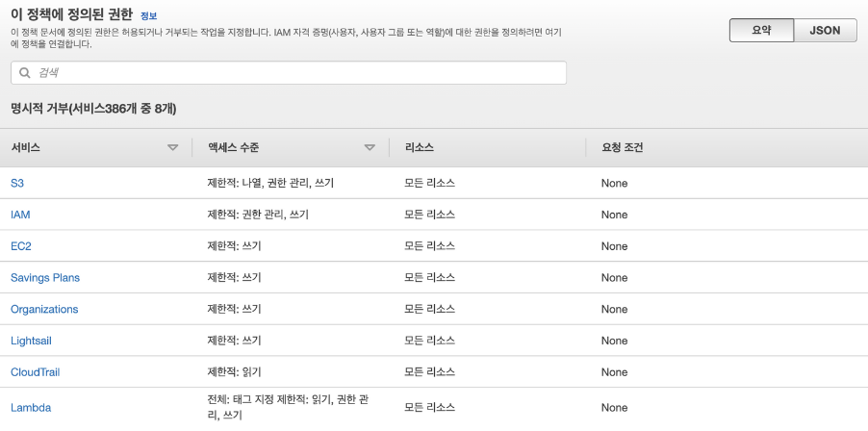Select S3 access level '제한적: 나열, 권한 관리, 쓰기'
The height and width of the screenshot is (431, 868).
(270, 183)
